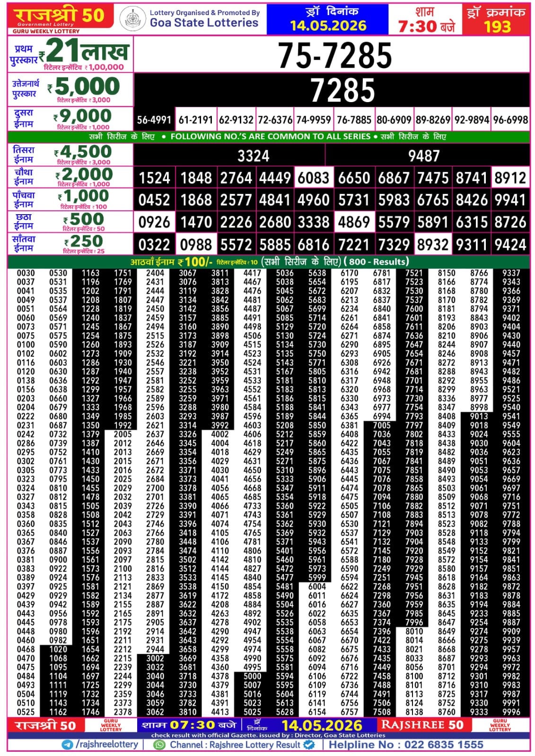The width and height of the screenshot is (535, 756).
Task: Click FOLLOWING NO.'S ARE COMMON TO ALL SERIES banner
Action: [x=271, y=137]
